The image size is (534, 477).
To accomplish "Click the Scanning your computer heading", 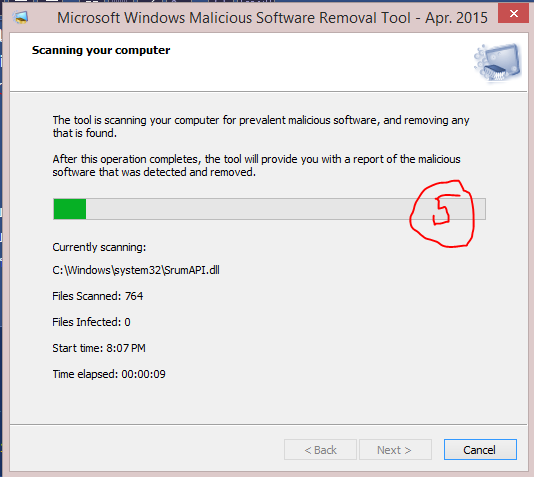I will coord(101,50).
